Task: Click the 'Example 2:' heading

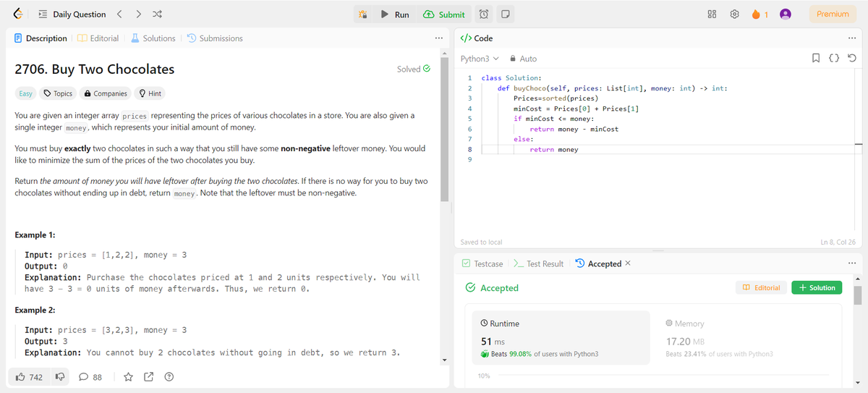Action: (x=35, y=310)
